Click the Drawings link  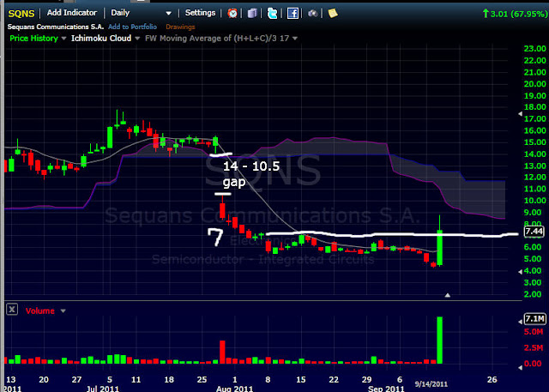pyautogui.click(x=180, y=27)
